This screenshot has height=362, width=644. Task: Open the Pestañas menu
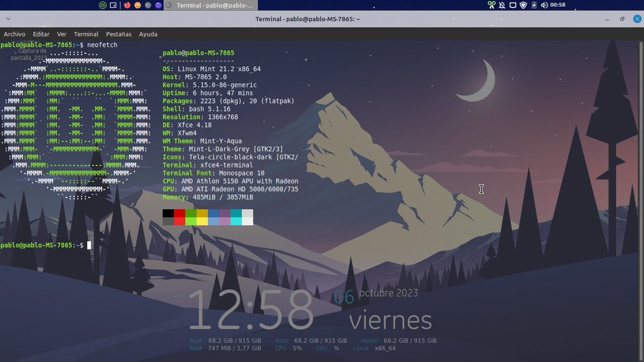[x=118, y=34]
